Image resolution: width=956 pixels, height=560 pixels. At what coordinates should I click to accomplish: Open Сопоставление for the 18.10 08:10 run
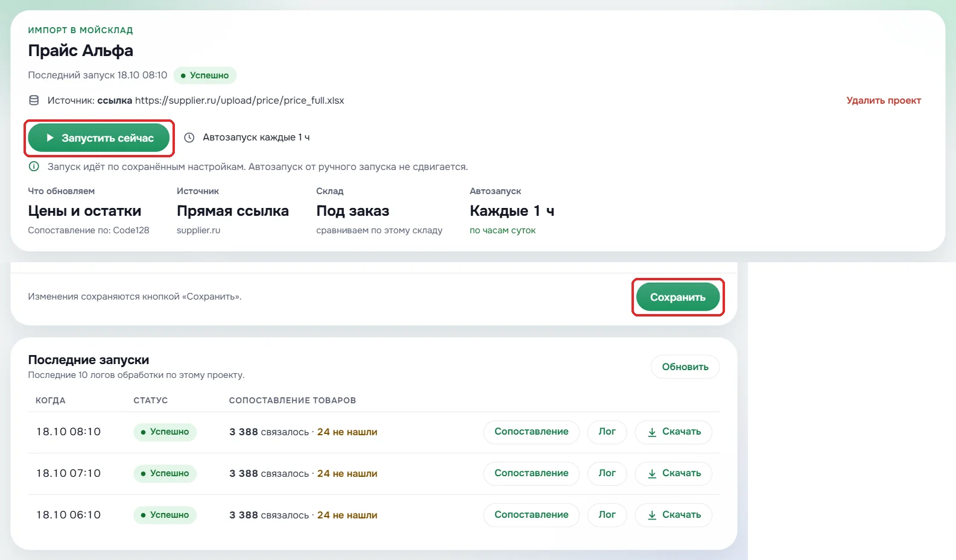(531, 432)
